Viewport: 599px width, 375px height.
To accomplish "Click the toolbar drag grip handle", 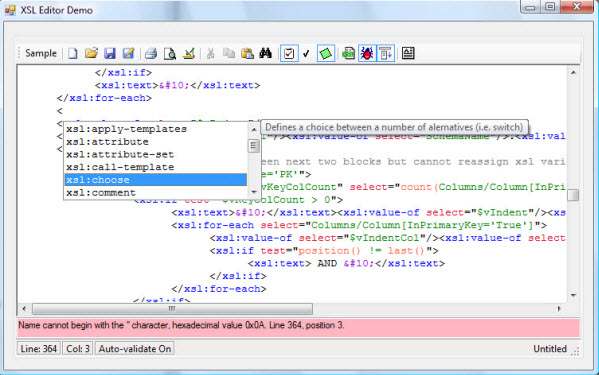I will [x=19, y=53].
